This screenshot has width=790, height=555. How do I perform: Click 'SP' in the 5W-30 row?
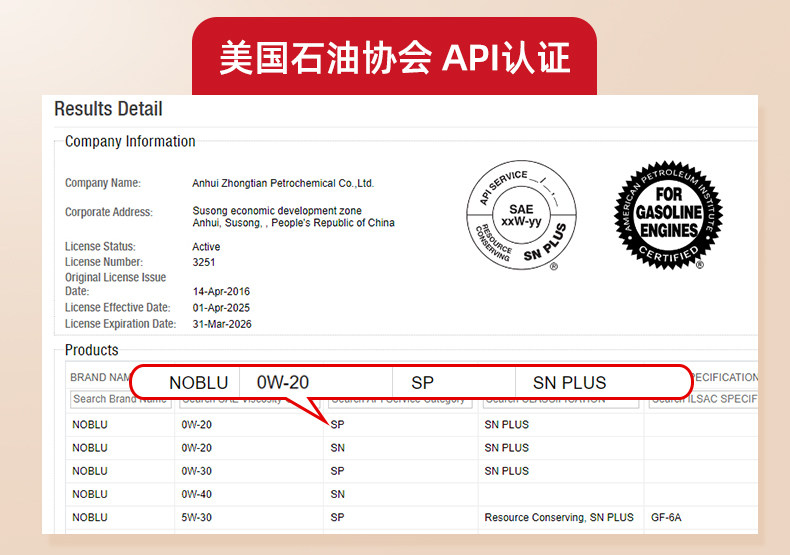click(338, 518)
